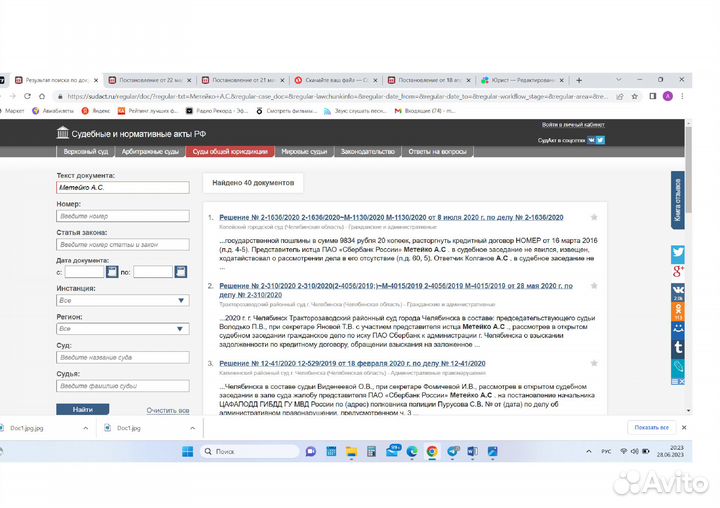Viewport: 720px width, 508px height.
Task: Open the Законодательство menu tab
Action: coord(367,151)
